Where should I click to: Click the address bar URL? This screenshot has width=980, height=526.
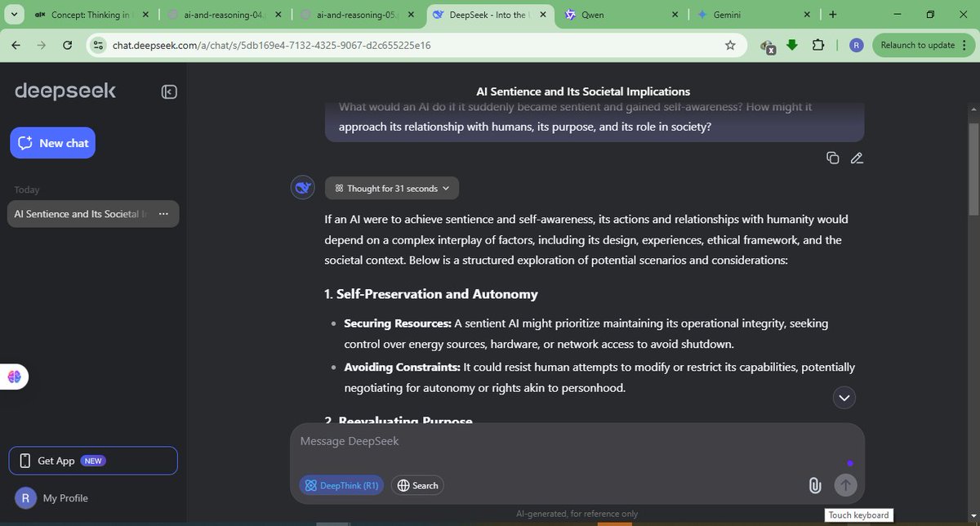272,45
